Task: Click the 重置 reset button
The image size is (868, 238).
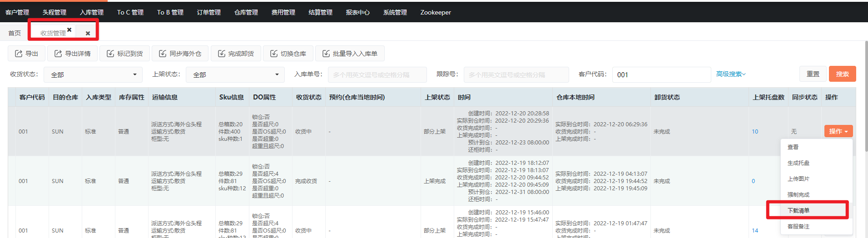Action: [x=813, y=74]
